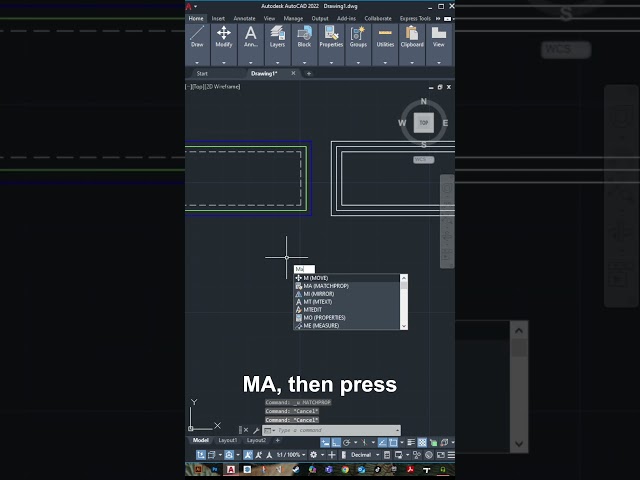Switch to the Start file tab
Image resolution: width=640 pixels, height=480 pixels.
(202, 73)
